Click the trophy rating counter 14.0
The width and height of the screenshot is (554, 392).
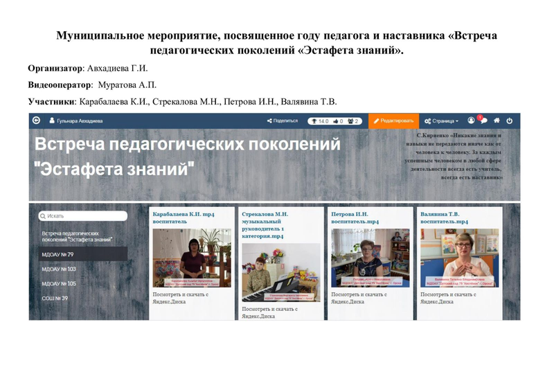(x=321, y=121)
